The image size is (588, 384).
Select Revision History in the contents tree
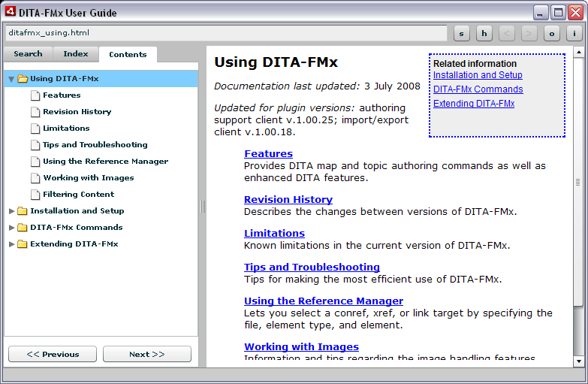point(77,112)
